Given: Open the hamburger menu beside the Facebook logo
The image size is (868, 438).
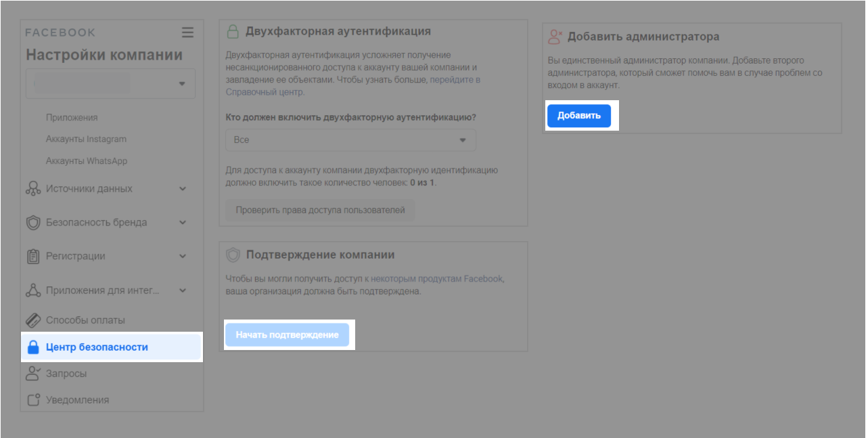Looking at the screenshot, I should tap(187, 32).
